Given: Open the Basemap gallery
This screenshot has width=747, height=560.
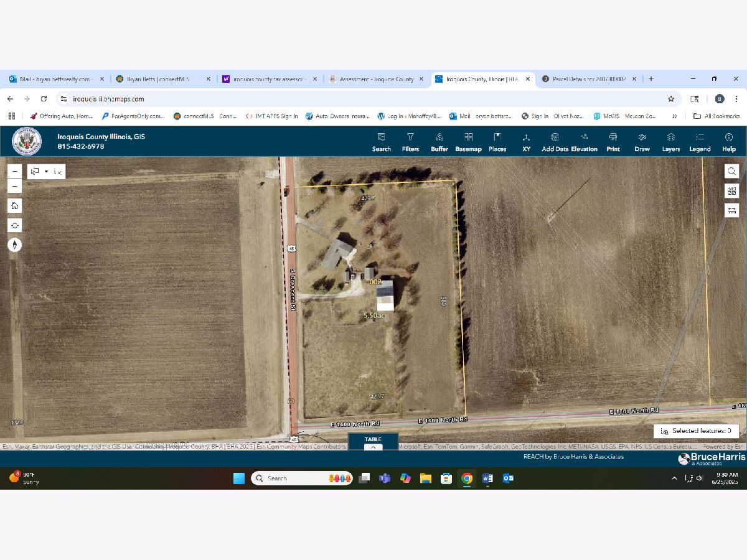Looking at the screenshot, I should point(468,141).
